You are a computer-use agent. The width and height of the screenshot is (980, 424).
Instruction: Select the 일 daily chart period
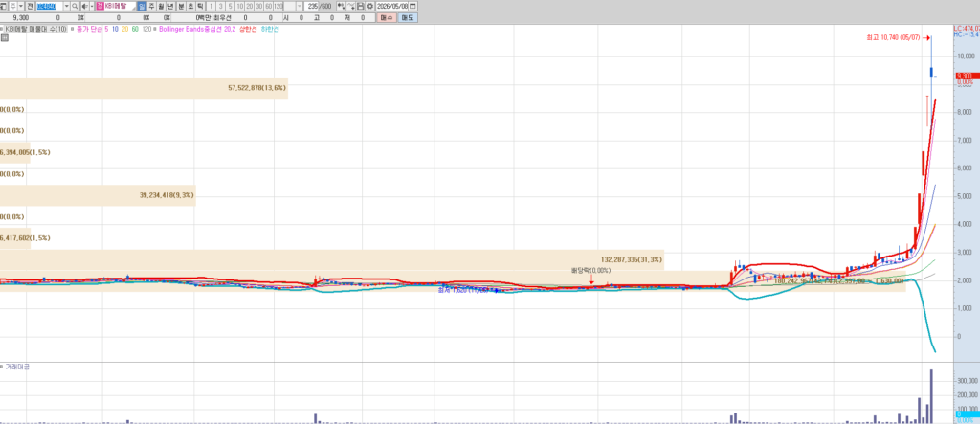142,6
